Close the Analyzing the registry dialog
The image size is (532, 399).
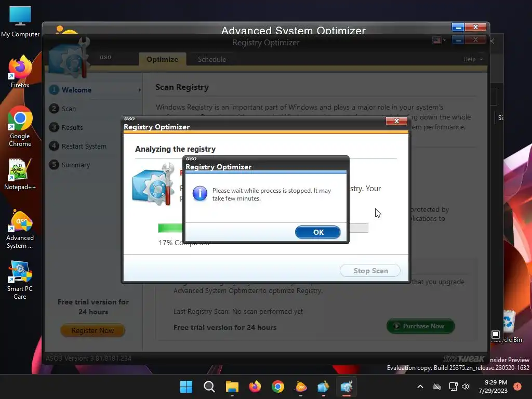point(396,121)
